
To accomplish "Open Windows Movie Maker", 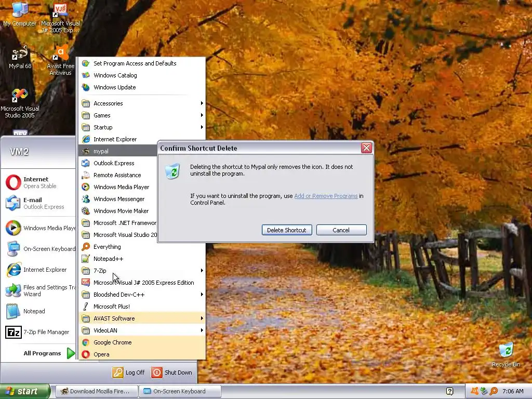I will 118,211.
